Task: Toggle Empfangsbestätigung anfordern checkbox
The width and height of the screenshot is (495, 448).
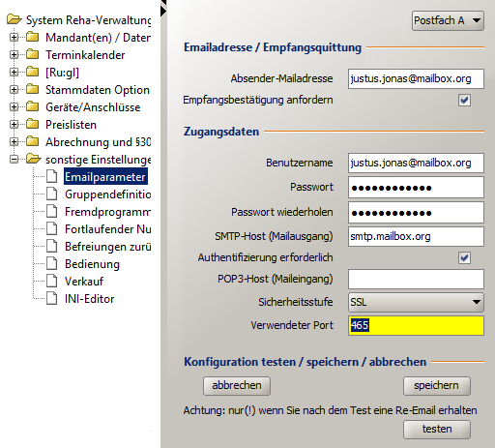Action: pos(464,101)
